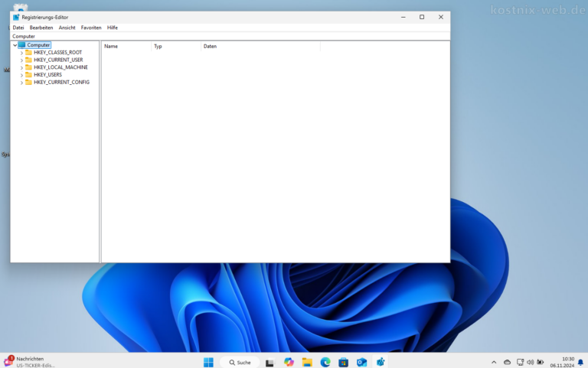
Task: Open Outlook from the taskbar
Action: (x=361, y=363)
